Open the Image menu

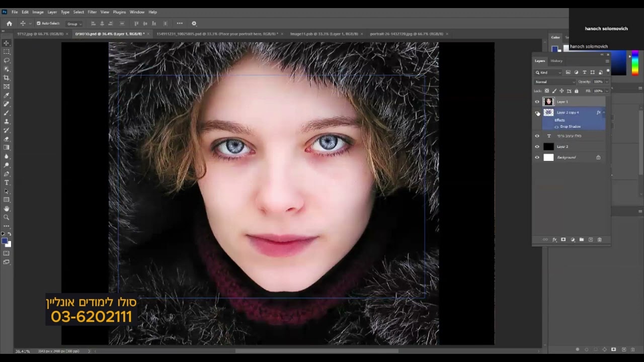tap(38, 12)
